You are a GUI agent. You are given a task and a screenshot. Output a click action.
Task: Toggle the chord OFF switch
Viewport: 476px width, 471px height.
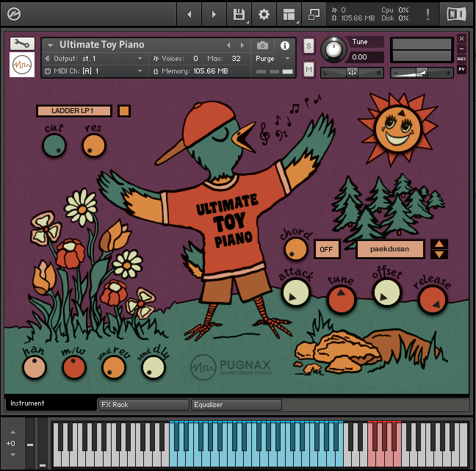[327, 249]
